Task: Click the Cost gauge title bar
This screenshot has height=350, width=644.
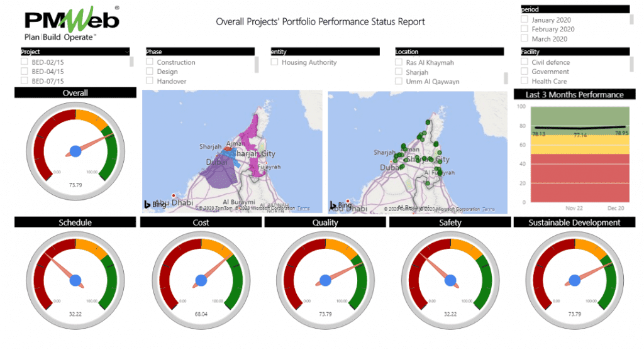Action: [201, 222]
